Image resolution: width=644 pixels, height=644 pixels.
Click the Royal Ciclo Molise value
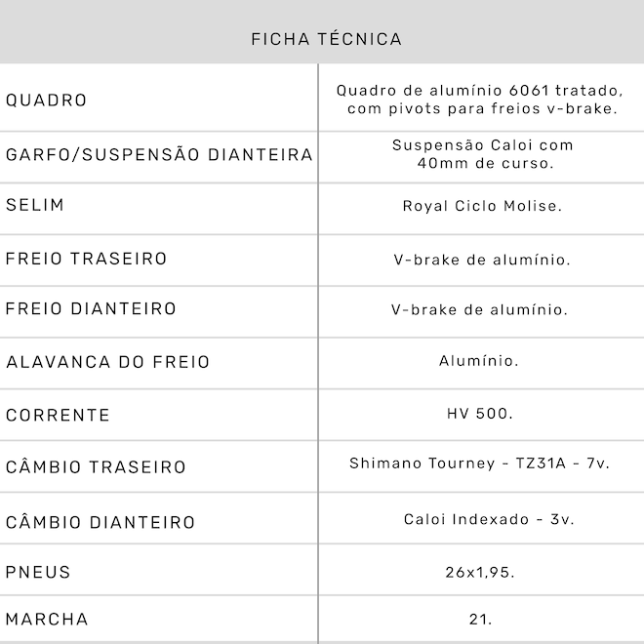(x=482, y=207)
